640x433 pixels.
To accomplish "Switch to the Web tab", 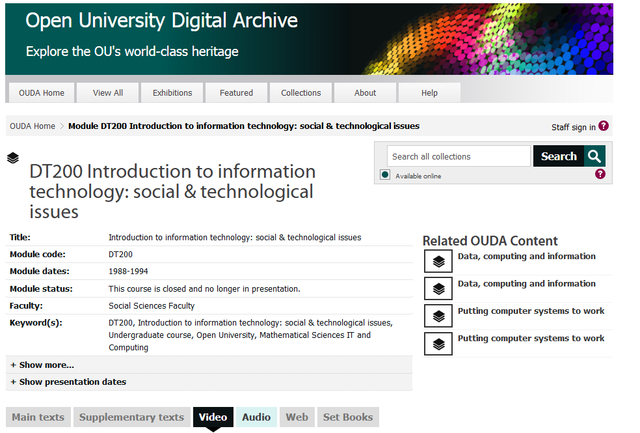I will pos(297,417).
